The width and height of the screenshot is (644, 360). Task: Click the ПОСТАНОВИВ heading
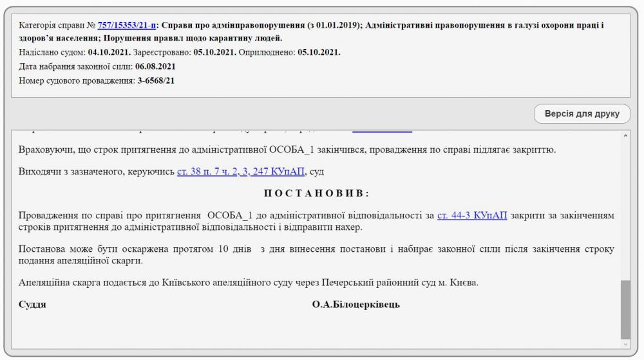point(317,194)
